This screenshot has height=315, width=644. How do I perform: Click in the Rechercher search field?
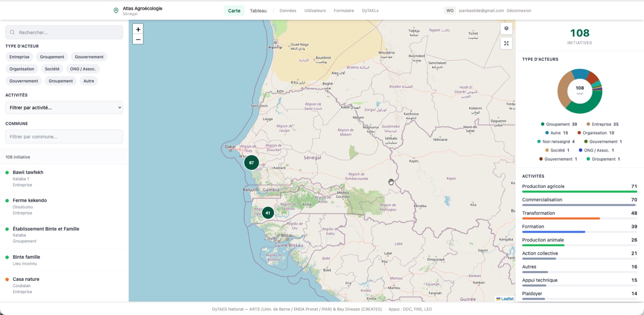pos(64,32)
